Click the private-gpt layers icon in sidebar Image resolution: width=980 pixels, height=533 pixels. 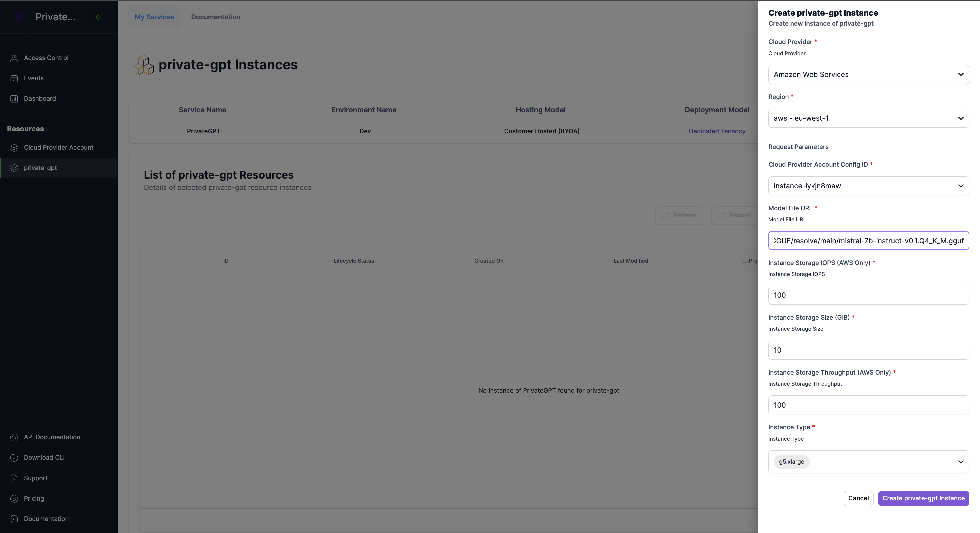click(x=14, y=168)
